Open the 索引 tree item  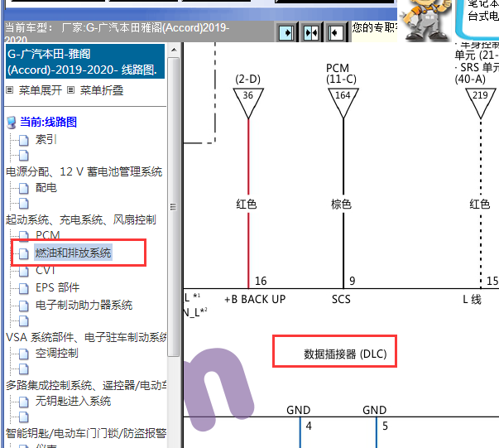(x=46, y=139)
